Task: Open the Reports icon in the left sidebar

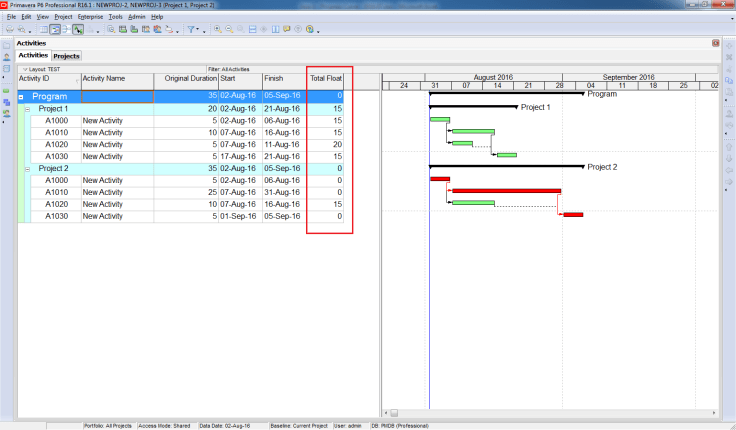Action: (7, 69)
